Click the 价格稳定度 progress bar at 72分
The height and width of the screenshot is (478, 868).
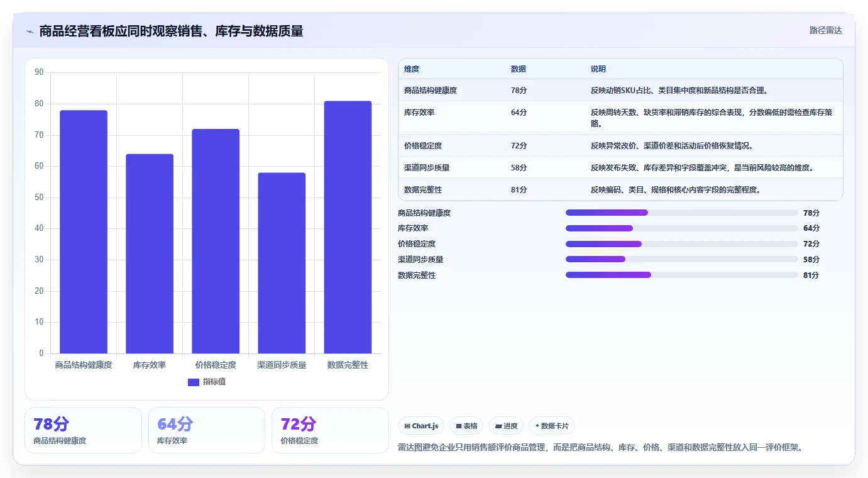click(682, 244)
